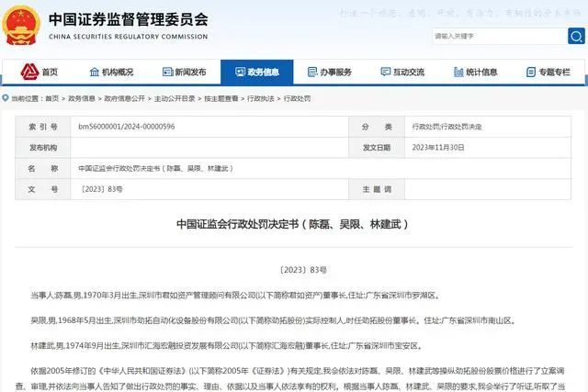Open 主动公开目录 breadcrumb link
588x392 pixels.
click(175, 98)
